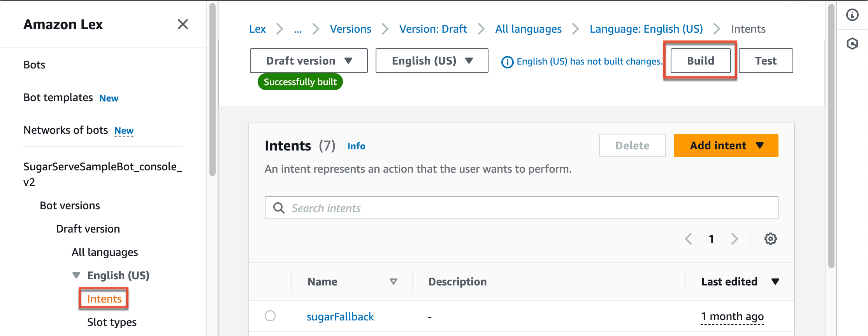Open Slot types in the sidebar
Screen dimensions: 868x336
coord(112,322)
